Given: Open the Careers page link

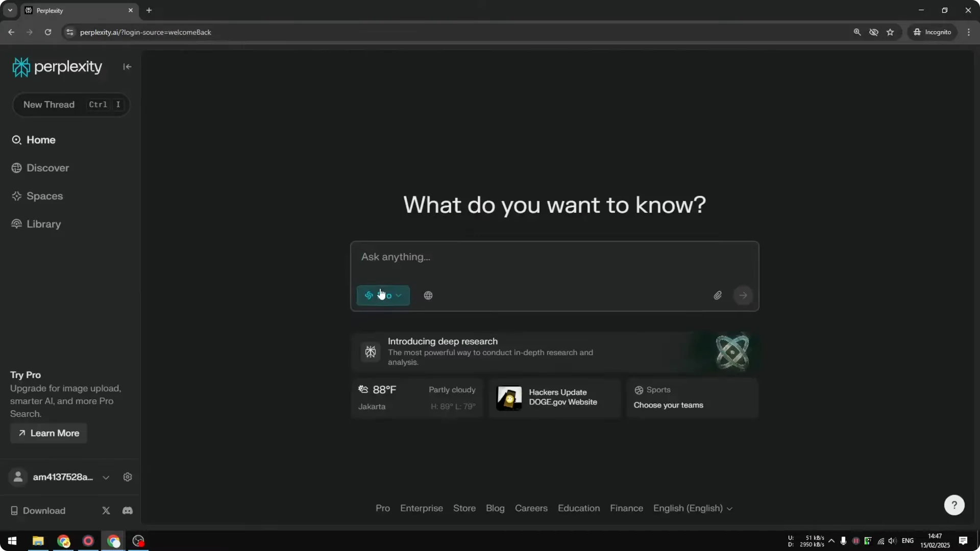Looking at the screenshot, I should [x=531, y=508].
